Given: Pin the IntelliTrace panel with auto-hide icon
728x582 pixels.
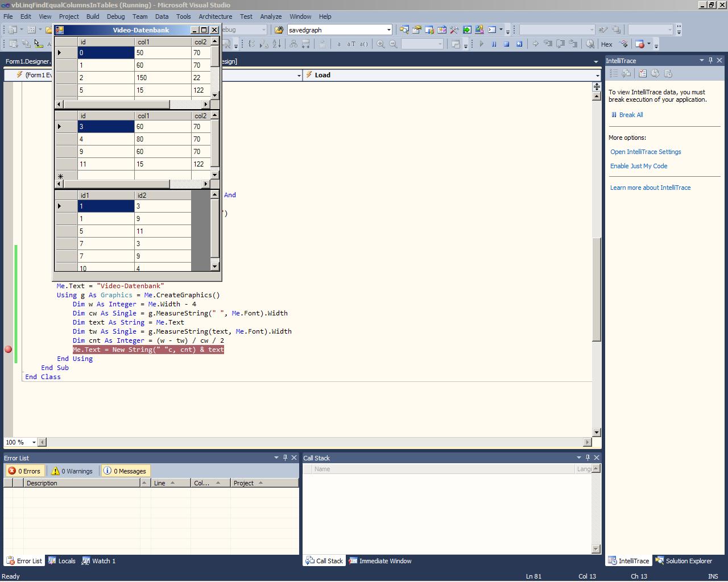Looking at the screenshot, I should (710, 60).
